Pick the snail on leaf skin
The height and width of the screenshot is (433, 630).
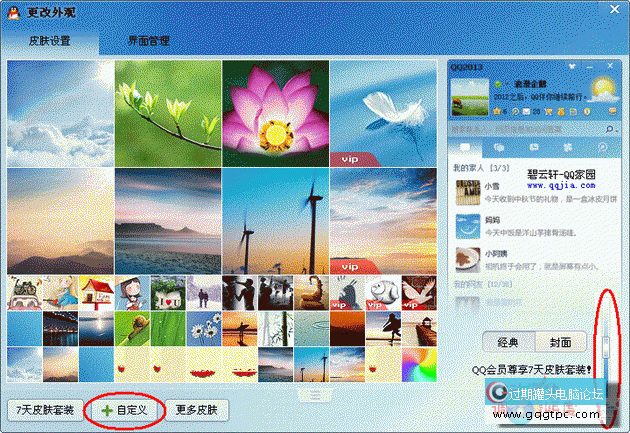point(131,328)
